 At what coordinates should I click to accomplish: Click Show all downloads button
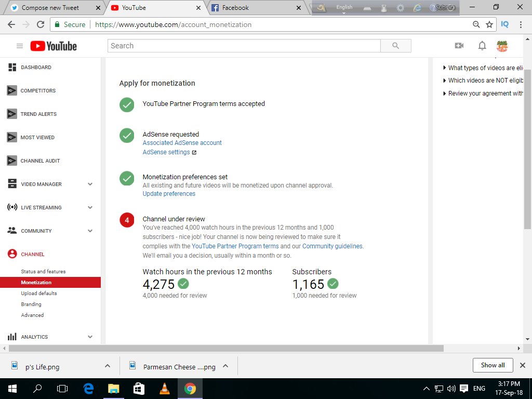click(x=493, y=365)
